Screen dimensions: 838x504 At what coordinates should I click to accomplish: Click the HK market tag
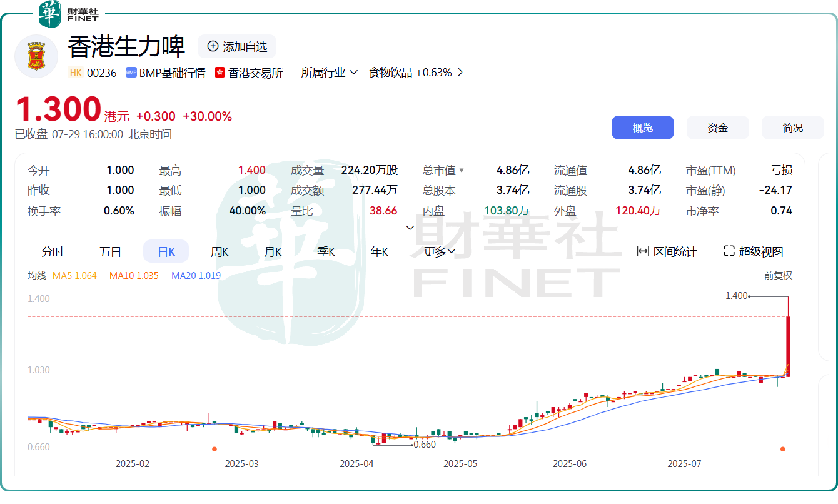tap(76, 73)
